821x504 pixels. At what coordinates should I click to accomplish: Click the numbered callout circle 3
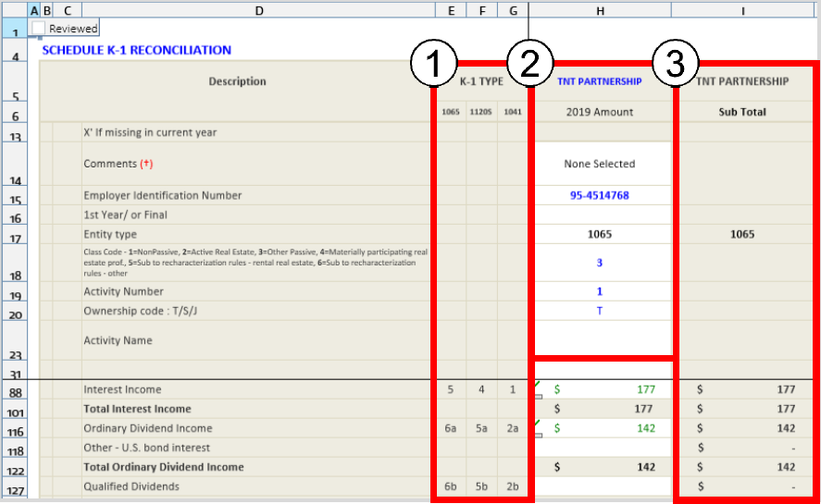point(677,66)
